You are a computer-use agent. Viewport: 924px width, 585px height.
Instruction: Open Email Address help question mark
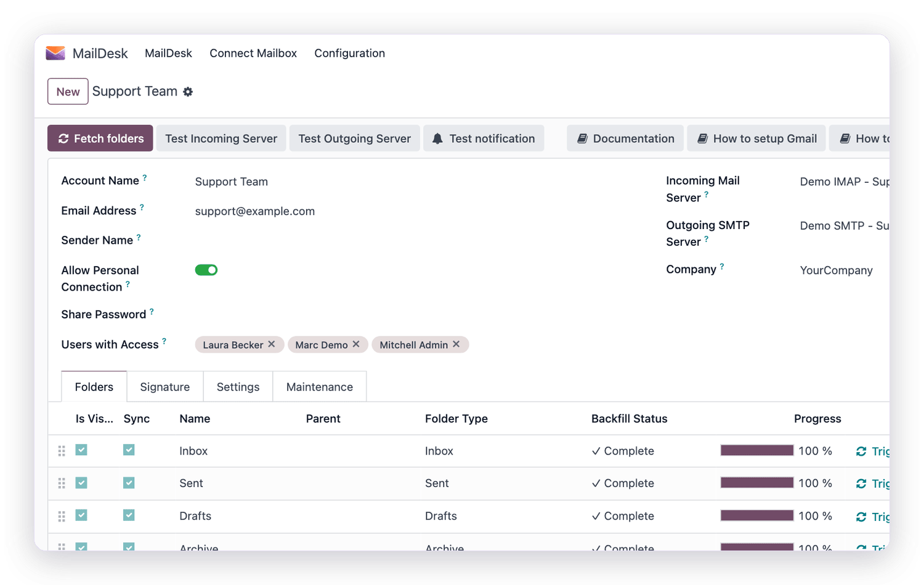142,208
